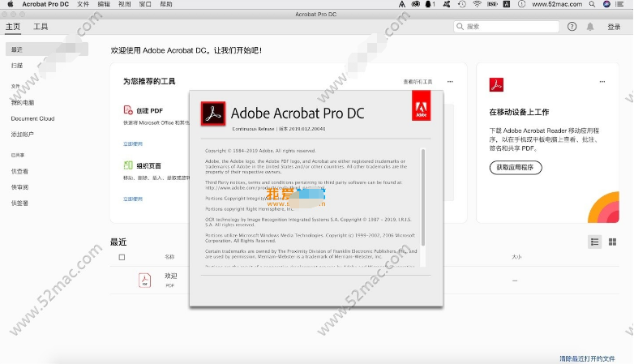Click the 大小 column header
The image size is (634, 364).
[x=516, y=257]
